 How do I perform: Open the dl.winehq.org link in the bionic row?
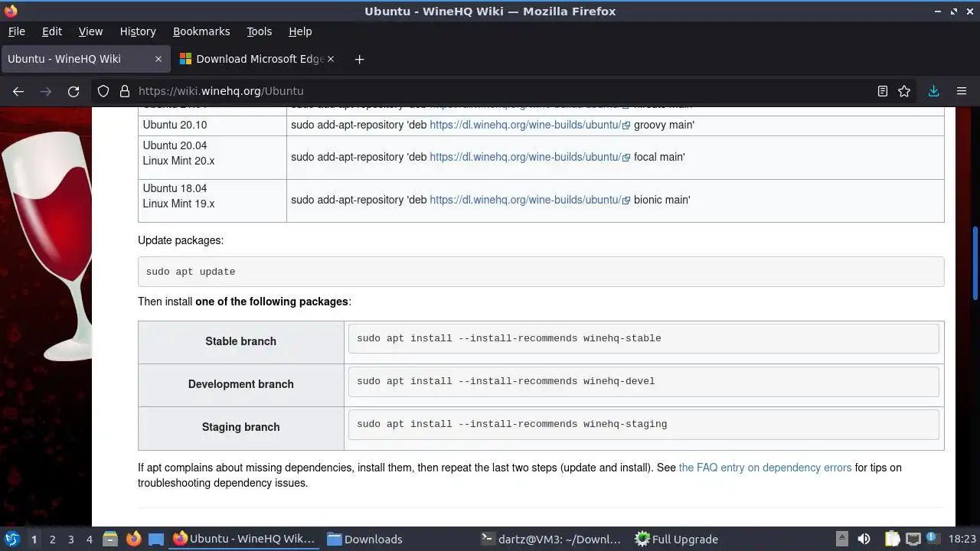coord(525,200)
